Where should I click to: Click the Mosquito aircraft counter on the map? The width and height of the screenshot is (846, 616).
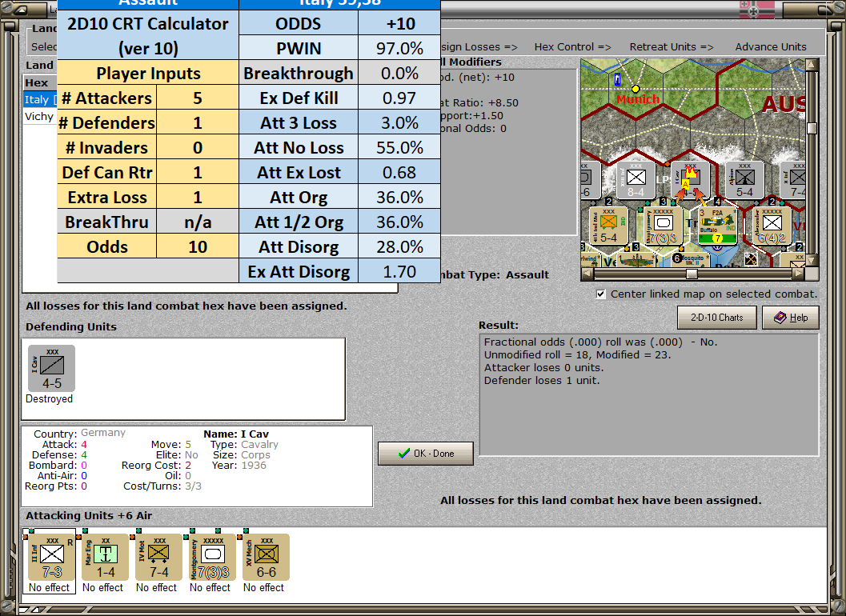pos(691,259)
